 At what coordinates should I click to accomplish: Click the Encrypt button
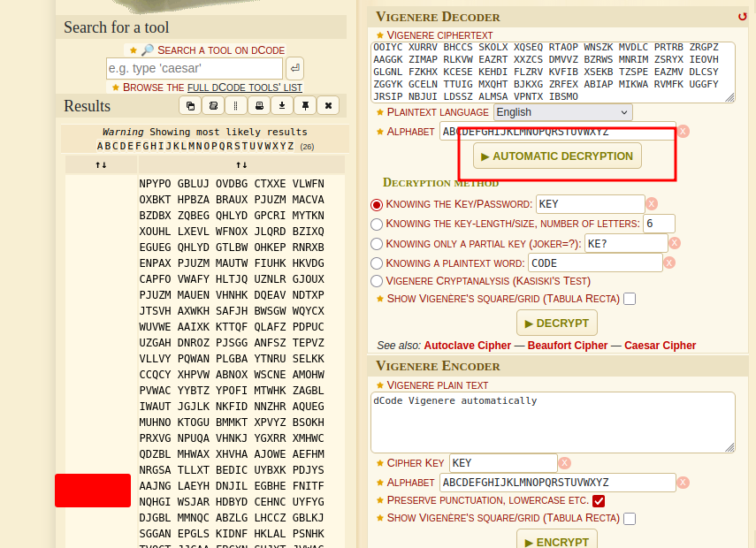[x=557, y=541]
